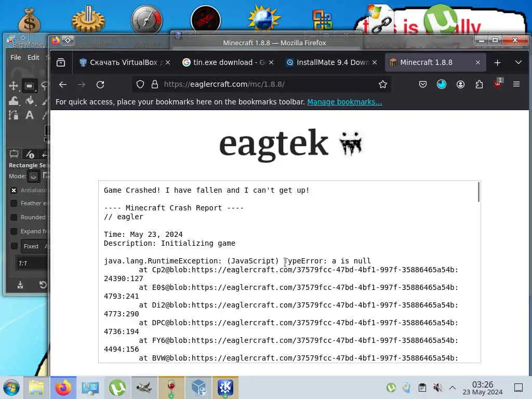Open the dollar money bag desktop icon

pos(30,20)
